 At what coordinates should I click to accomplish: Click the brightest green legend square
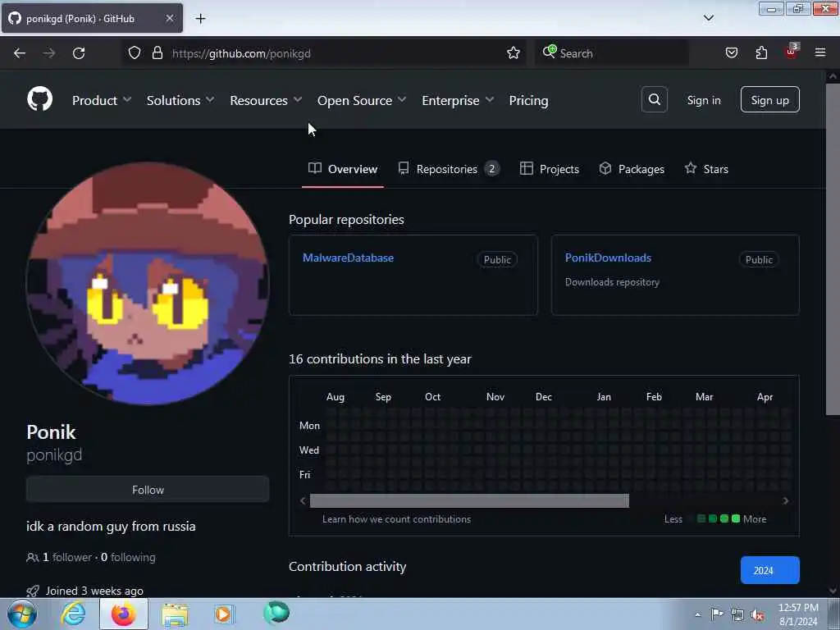click(x=736, y=518)
